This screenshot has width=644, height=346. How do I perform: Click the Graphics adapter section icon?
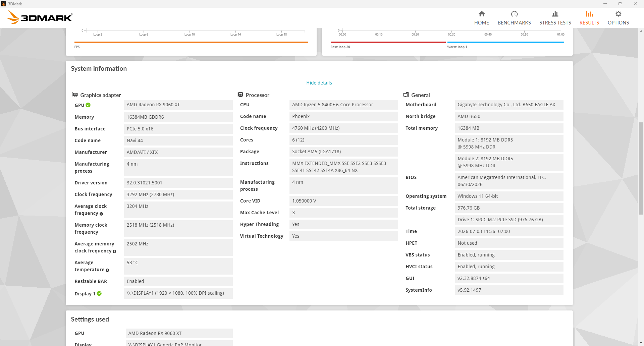click(x=75, y=95)
